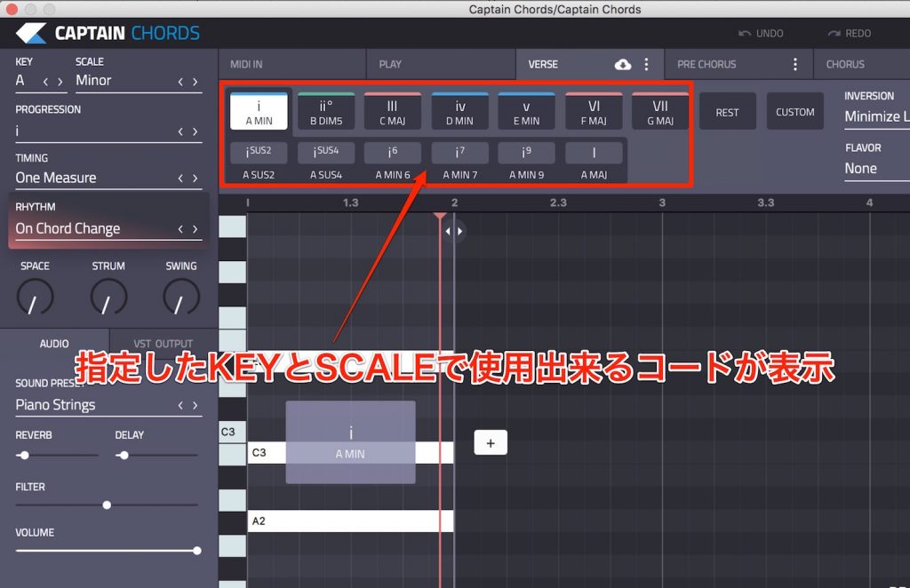Turn the SWING knob control

(x=180, y=297)
